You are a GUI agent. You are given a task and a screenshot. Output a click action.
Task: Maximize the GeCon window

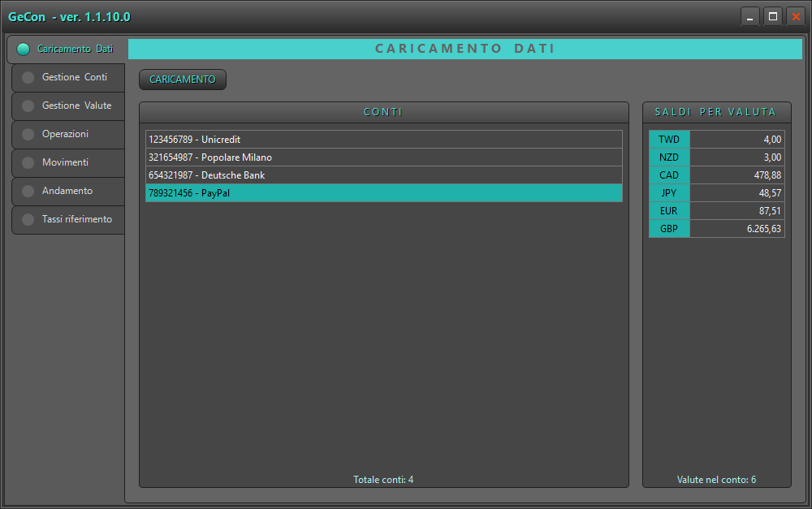772,16
